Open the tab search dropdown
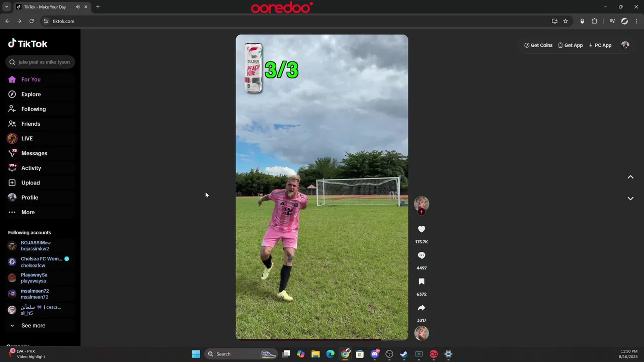The width and height of the screenshot is (644, 362). point(7,7)
